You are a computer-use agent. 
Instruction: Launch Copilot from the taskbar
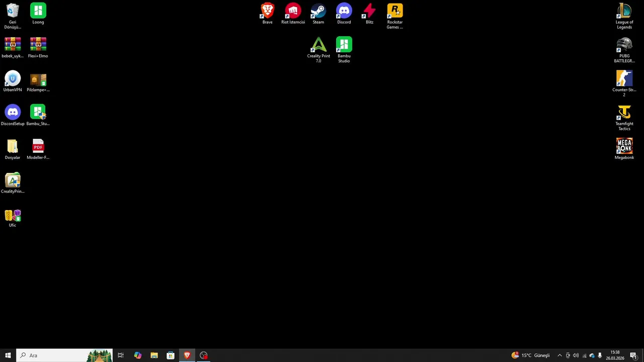(x=137, y=355)
